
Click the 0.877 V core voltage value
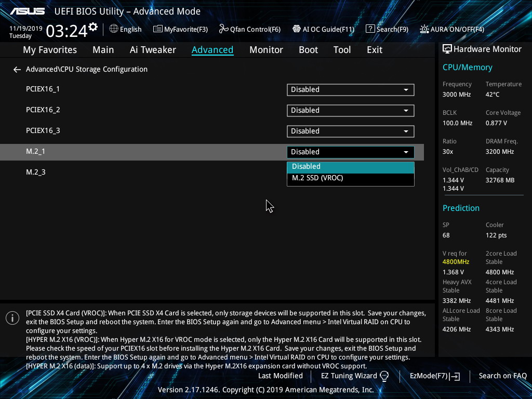496,123
